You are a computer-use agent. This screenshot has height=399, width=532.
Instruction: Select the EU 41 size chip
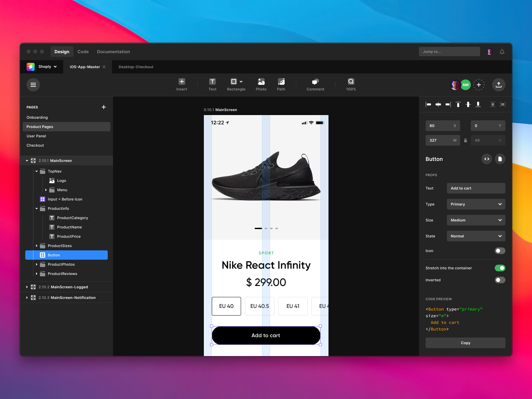point(293,306)
